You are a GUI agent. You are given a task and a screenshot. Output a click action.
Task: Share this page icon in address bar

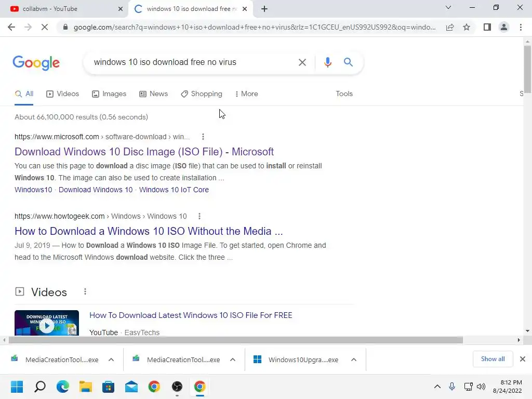click(x=450, y=27)
